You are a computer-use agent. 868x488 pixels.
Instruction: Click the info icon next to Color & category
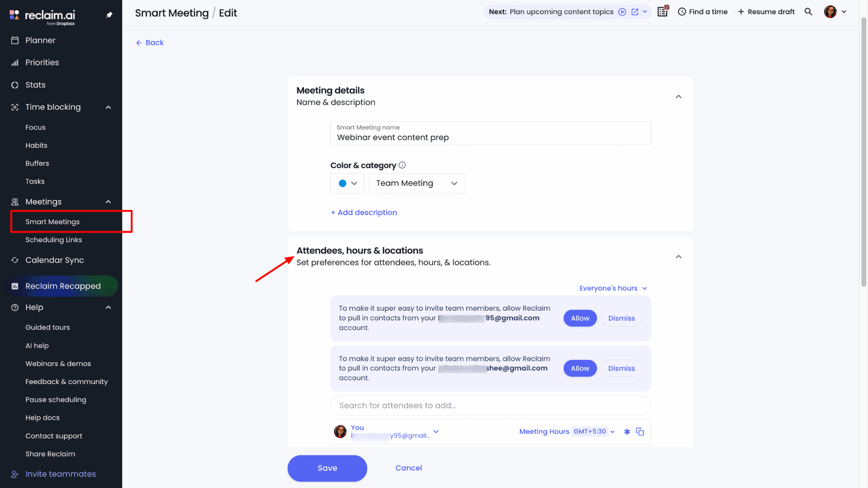tap(402, 165)
